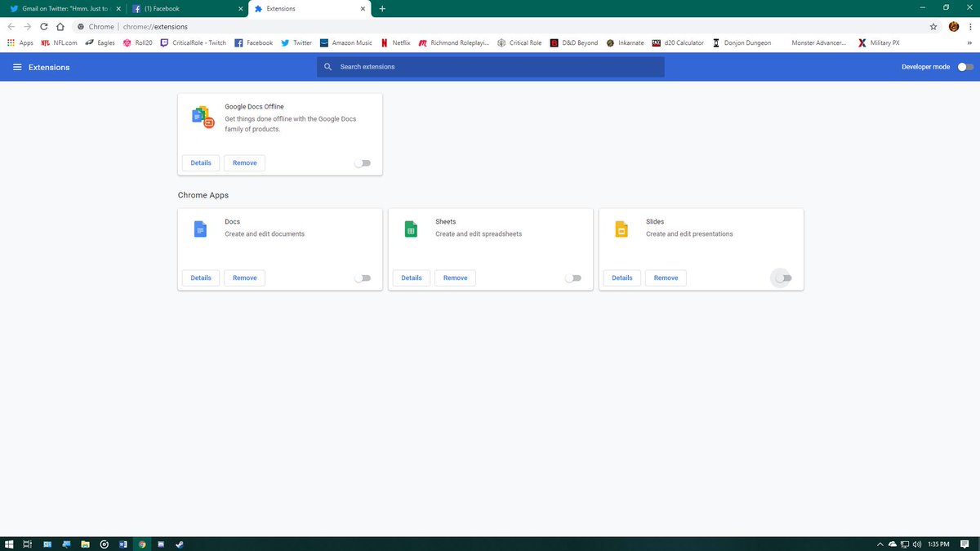The height and width of the screenshot is (551, 980).
Task: Open Details for the Sheets app
Action: [x=412, y=278]
